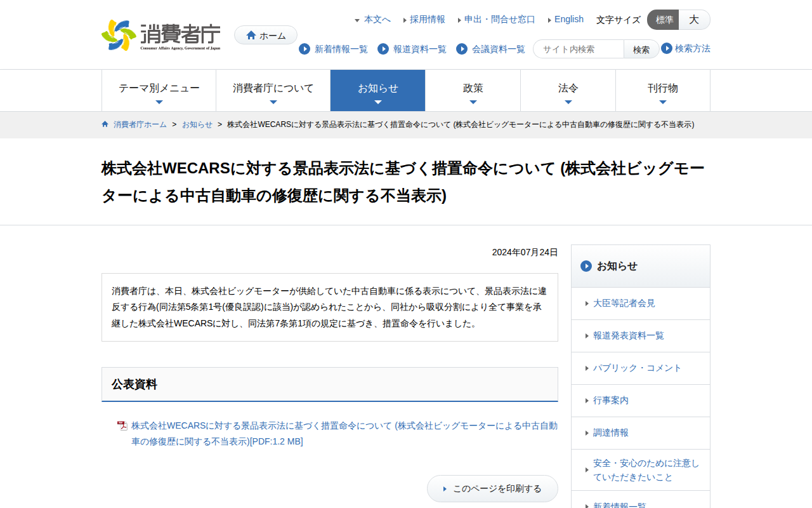Click the triangle beside 申出・問合せ窓口

click(459, 20)
